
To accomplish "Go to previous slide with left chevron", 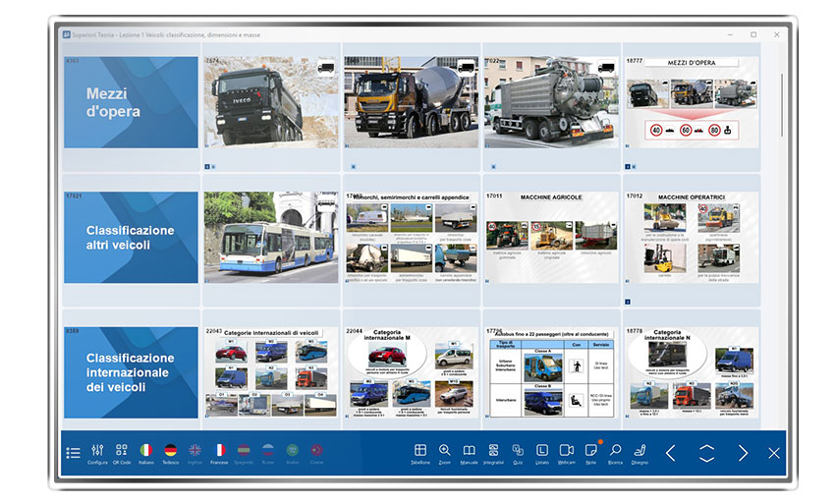I will pyautogui.click(x=671, y=453).
